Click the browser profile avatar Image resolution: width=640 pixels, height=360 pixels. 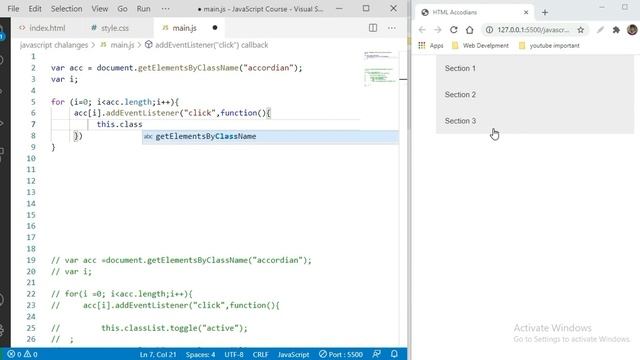click(632, 29)
